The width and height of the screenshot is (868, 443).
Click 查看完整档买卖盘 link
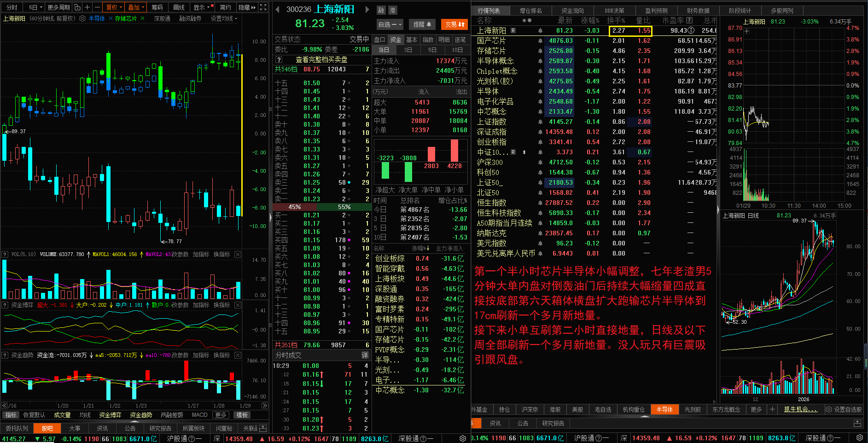[x=321, y=59]
